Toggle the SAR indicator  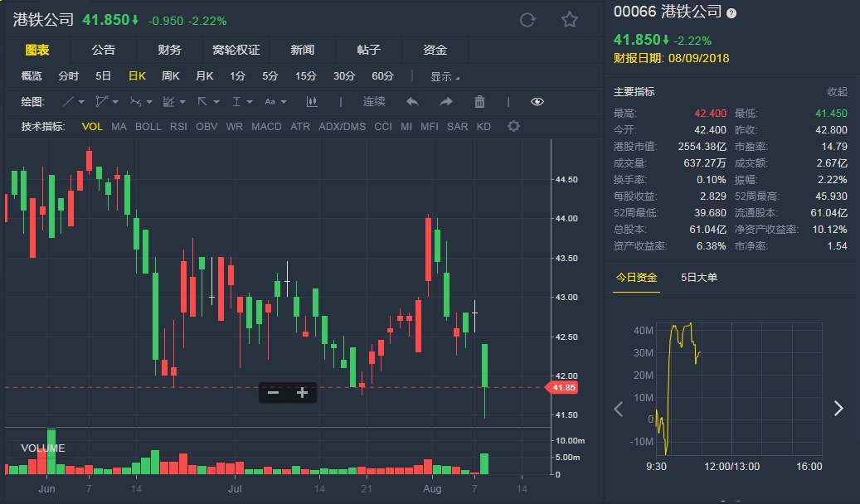[458, 127]
